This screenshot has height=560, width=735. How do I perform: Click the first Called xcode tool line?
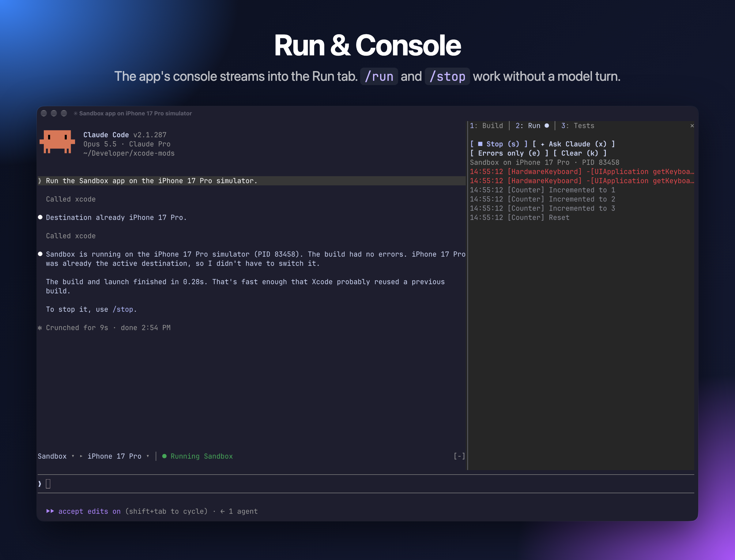click(x=71, y=199)
